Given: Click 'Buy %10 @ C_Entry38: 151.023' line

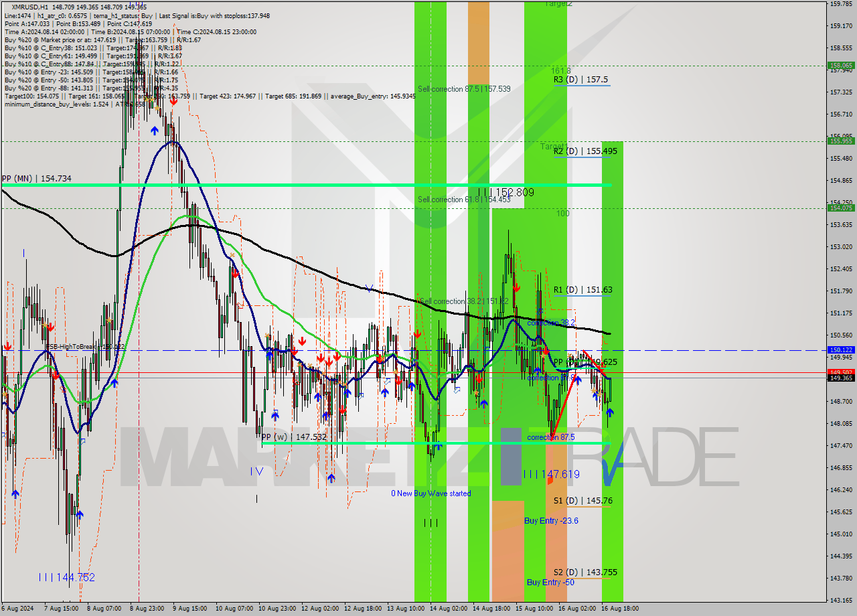Looking at the screenshot, I should tap(50, 48).
